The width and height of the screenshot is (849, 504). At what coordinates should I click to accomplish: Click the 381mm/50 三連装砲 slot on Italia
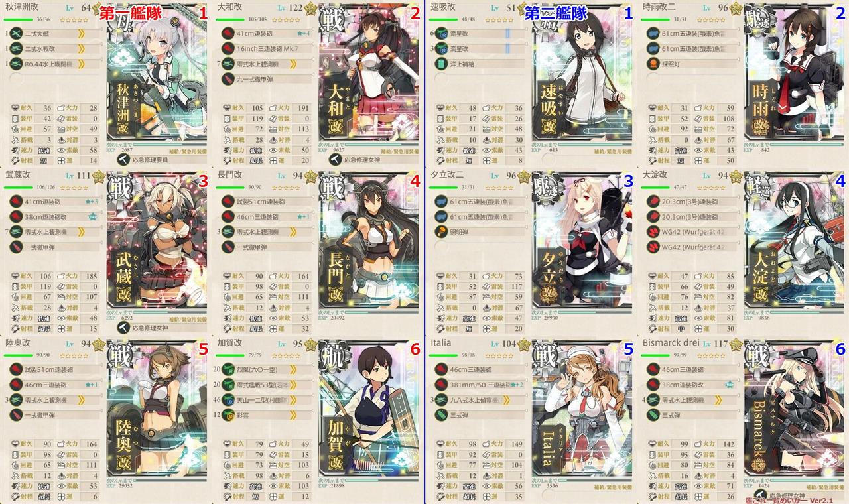point(478,384)
